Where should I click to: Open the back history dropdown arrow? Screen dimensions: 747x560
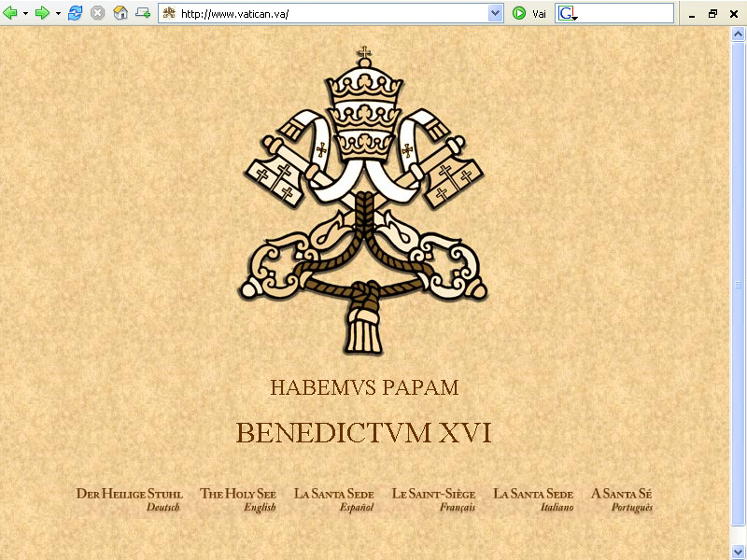[25, 13]
